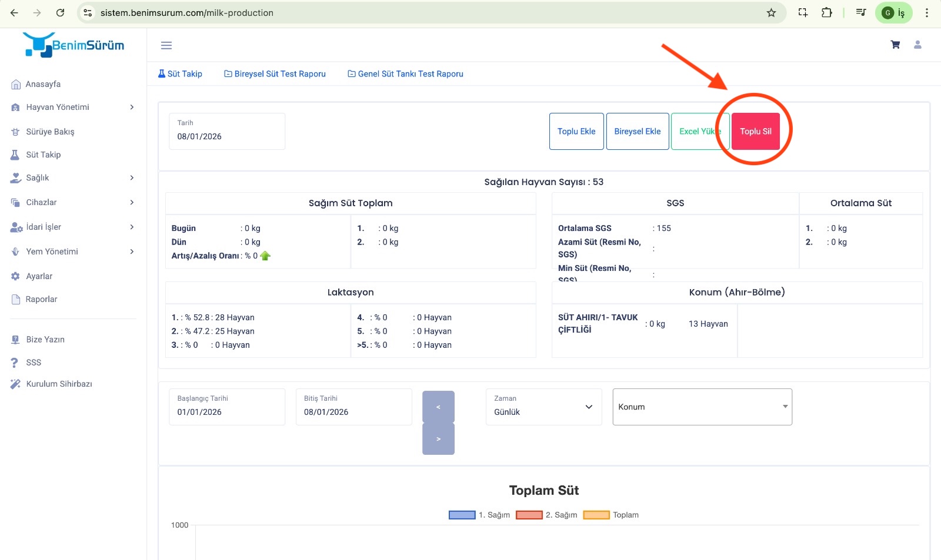
Task: Expand the İdari İşler submenu chevron
Action: (x=132, y=227)
